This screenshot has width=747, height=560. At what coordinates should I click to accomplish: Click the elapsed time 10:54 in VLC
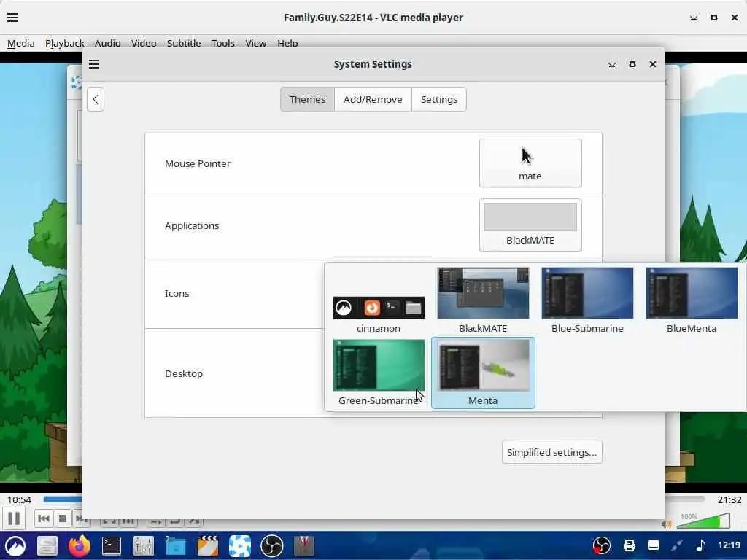coord(19,499)
